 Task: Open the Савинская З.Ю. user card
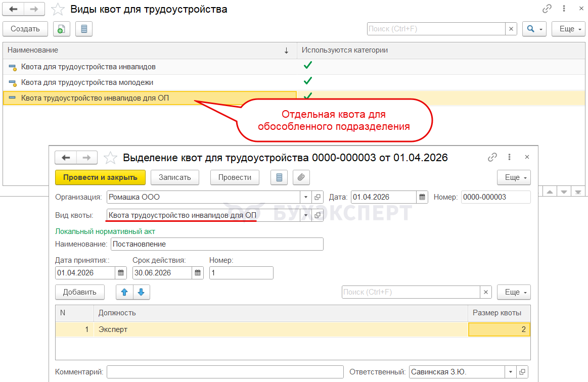(522, 372)
